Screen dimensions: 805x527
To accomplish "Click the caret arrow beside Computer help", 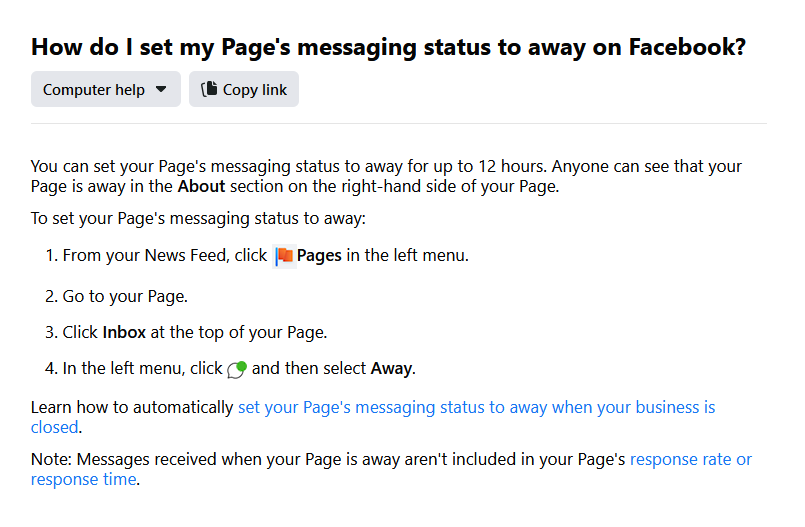I will click(x=162, y=89).
